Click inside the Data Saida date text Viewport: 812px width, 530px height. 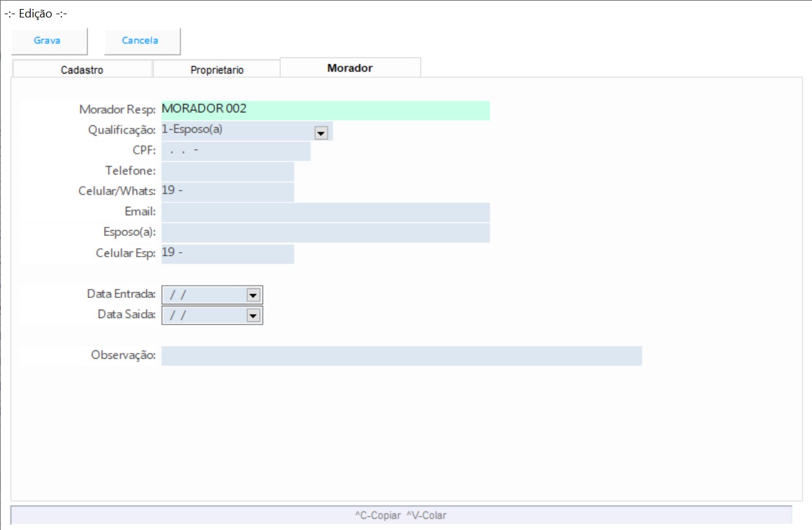pyautogui.click(x=203, y=315)
